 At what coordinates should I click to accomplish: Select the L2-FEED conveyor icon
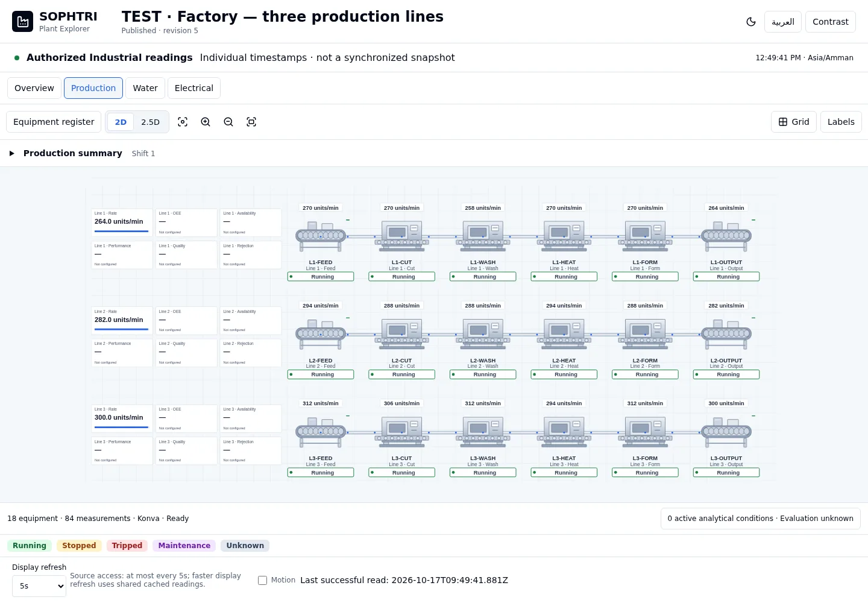tap(321, 334)
